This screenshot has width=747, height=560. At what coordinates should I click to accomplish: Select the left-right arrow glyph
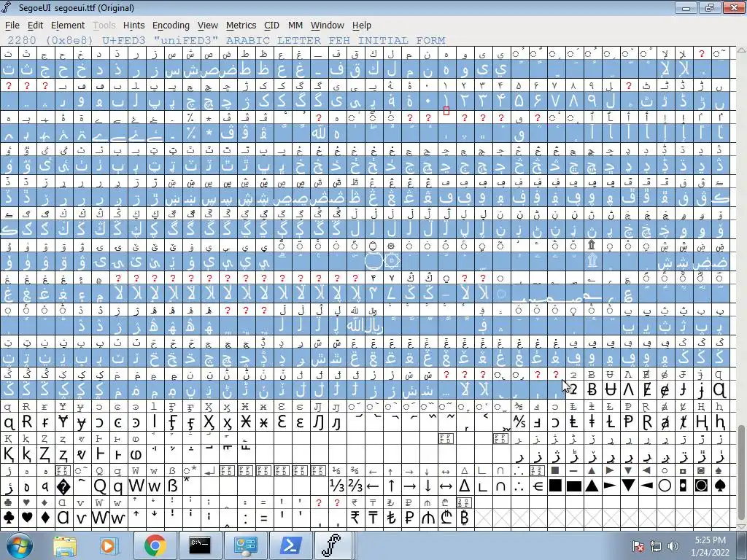click(x=446, y=486)
